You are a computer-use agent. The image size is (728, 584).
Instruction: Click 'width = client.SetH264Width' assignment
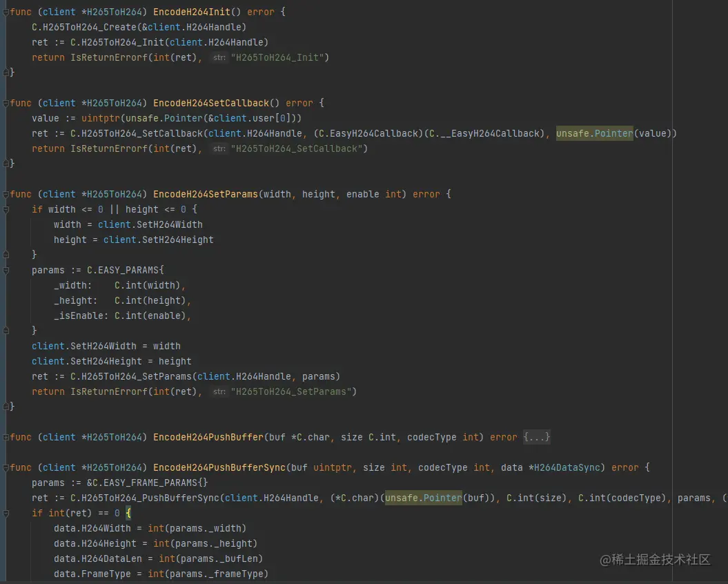coord(128,225)
